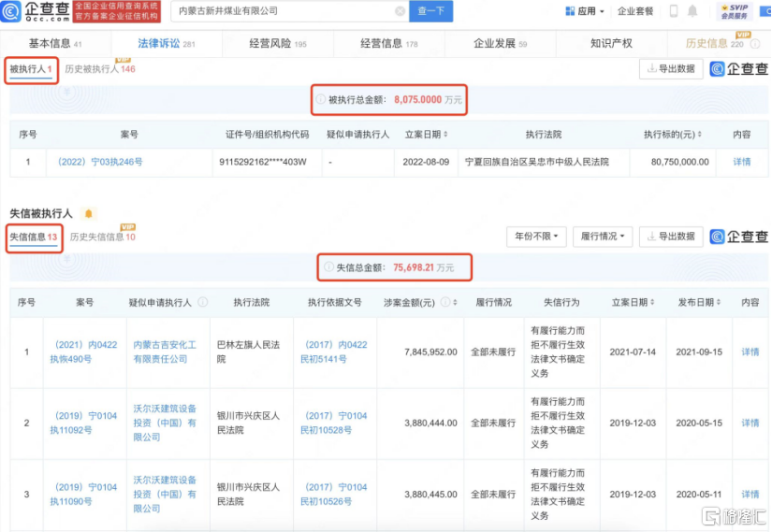Open the 应用 dropdown menu
This screenshot has width=772, height=532.
585,11
